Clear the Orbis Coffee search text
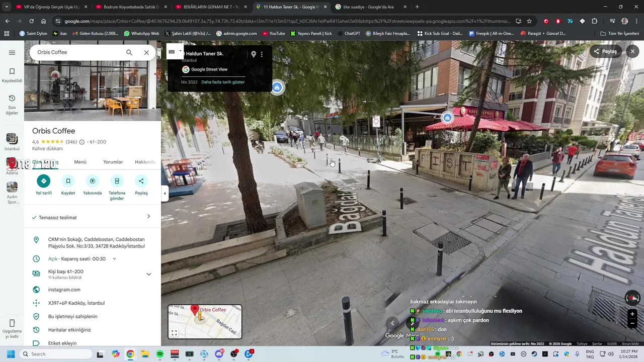 (x=146, y=52)
